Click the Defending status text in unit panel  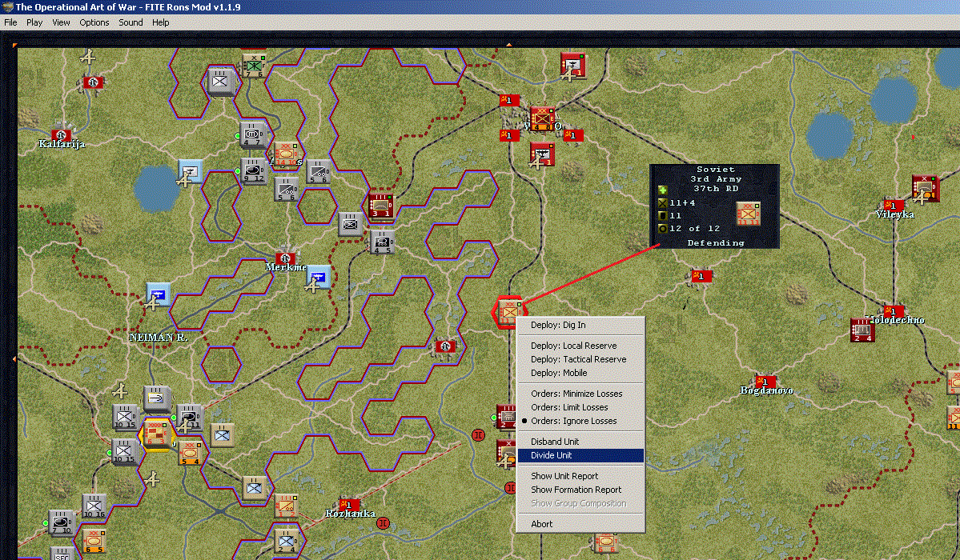point(716,243)
